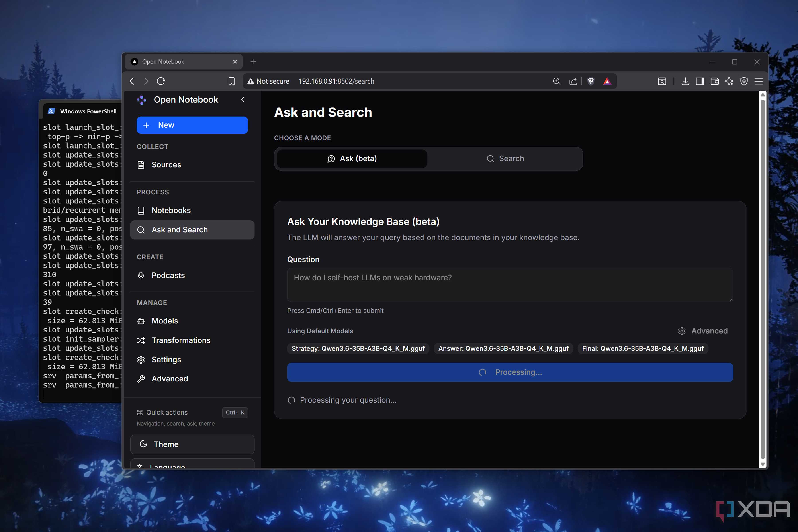798x532 pixels.
Task: Click the Final model badge
Action: click(x=643, y=348)
